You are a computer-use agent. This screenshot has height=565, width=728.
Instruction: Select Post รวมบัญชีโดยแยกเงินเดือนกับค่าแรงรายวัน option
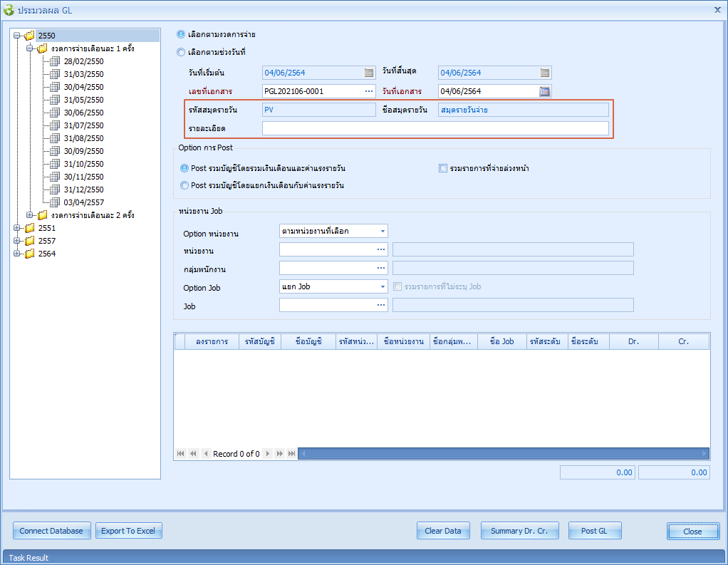click(184, 185)
